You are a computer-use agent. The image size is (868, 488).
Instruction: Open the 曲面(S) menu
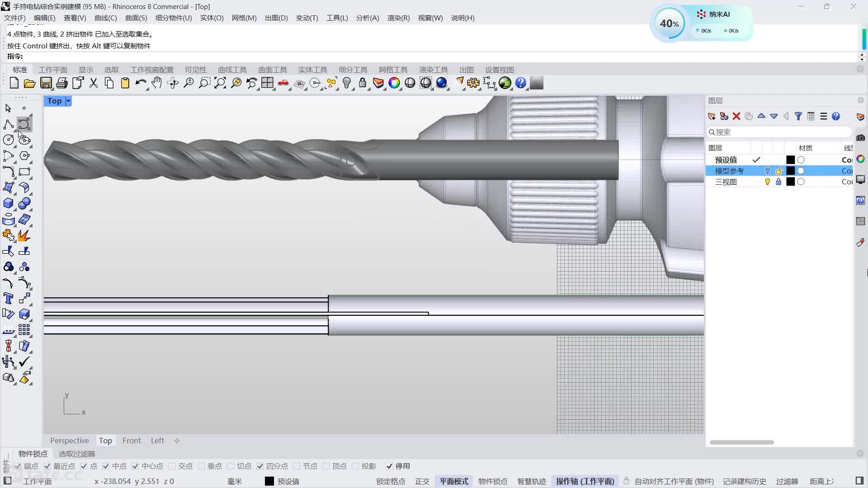pyautogui.click(x=136, y=18)
